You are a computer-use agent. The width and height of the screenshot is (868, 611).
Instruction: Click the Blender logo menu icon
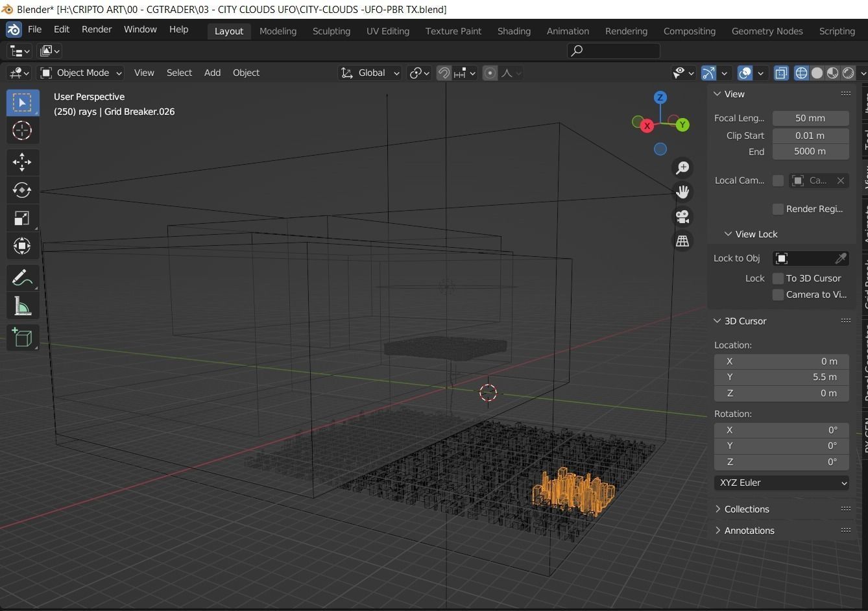(14, 30)
